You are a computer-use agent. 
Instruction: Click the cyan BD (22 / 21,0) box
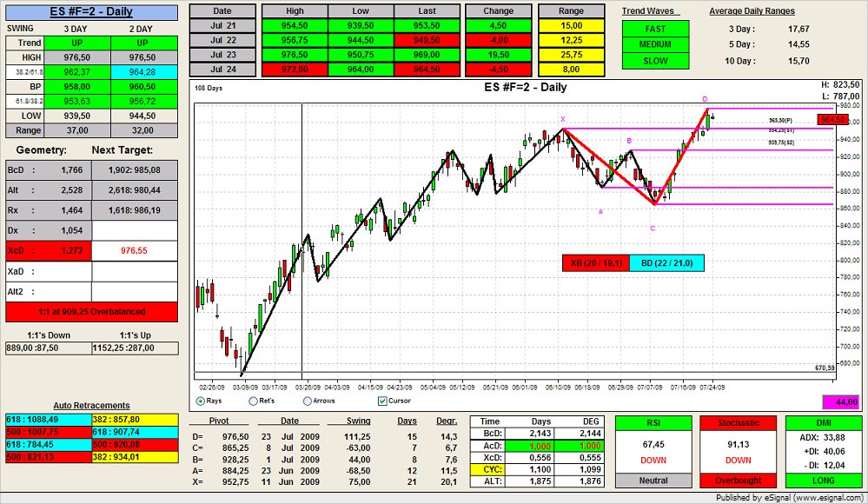[666, 262]
